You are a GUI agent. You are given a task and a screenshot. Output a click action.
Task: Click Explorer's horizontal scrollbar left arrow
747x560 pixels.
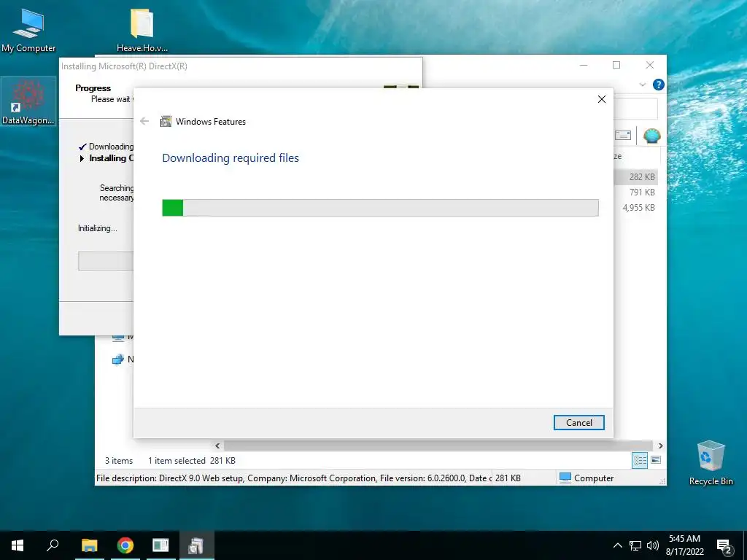[x=217, y=446]
